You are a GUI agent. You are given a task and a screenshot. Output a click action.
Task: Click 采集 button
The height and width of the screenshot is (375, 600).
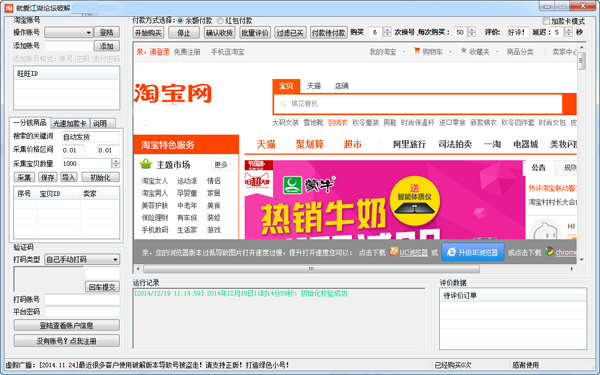tap(24, 177)
